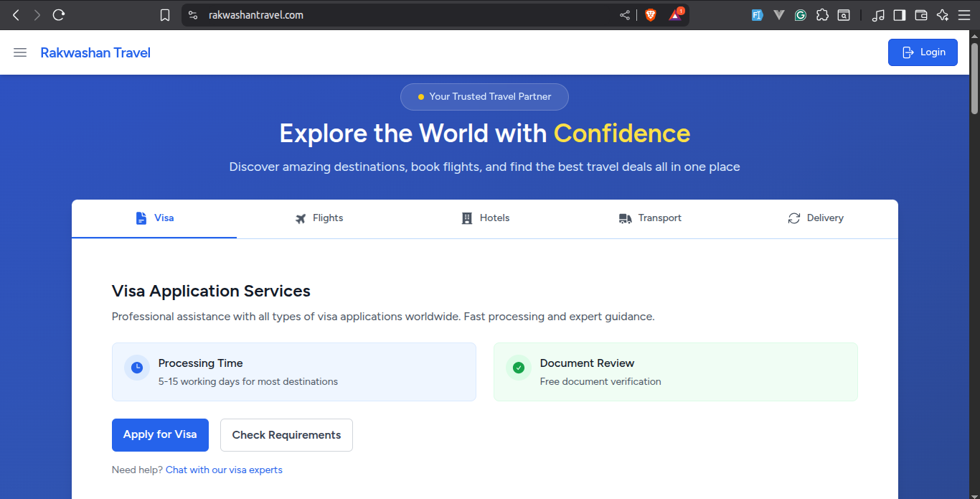
Task: Click the Brave Shields lion icon
Action: (651, 15)
